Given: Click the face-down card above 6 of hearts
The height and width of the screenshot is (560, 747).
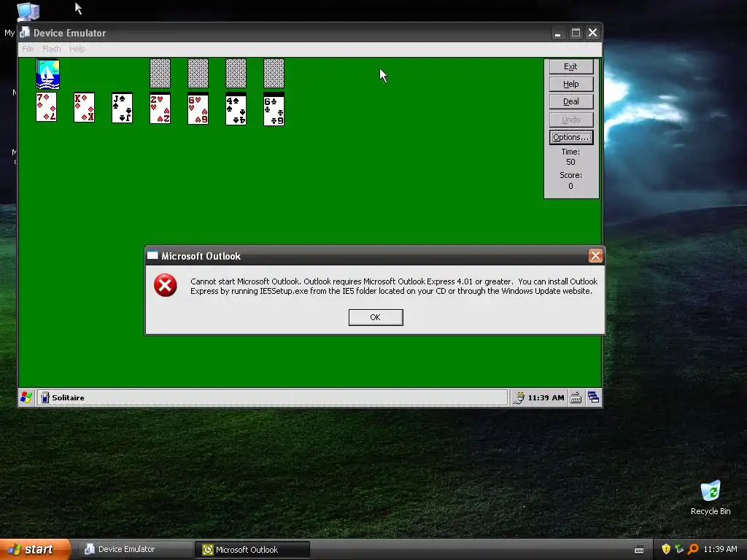Looking at the screenshot, I should (x=198, y=73).
